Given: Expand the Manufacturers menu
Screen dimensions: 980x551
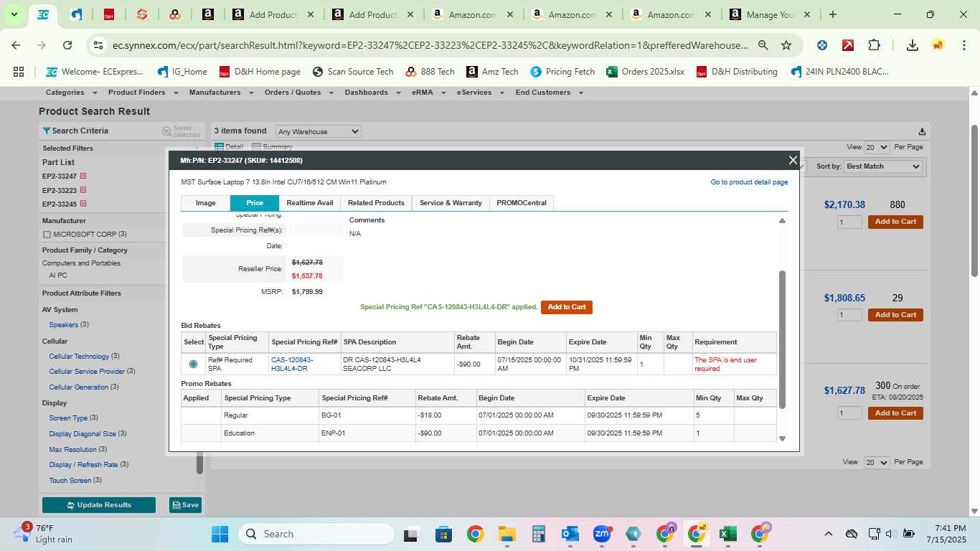Looking at the screenshot, I should [x=220, y=93].
